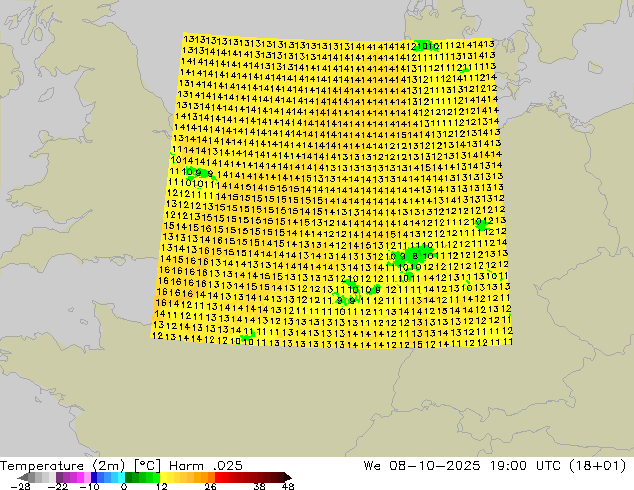The height and width of the screenshot is (490, 634).
Task: Click the "-10" legend label
Action: pos(89,486)
